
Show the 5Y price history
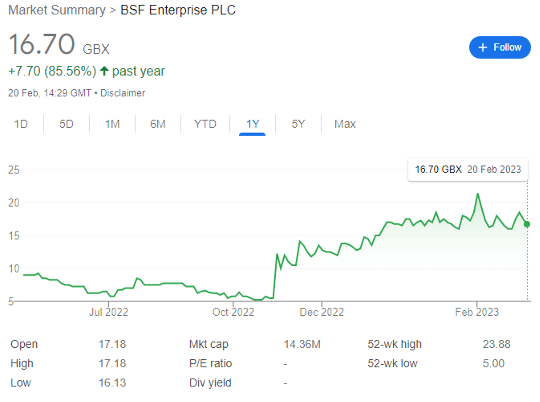[x=298, y=124]
